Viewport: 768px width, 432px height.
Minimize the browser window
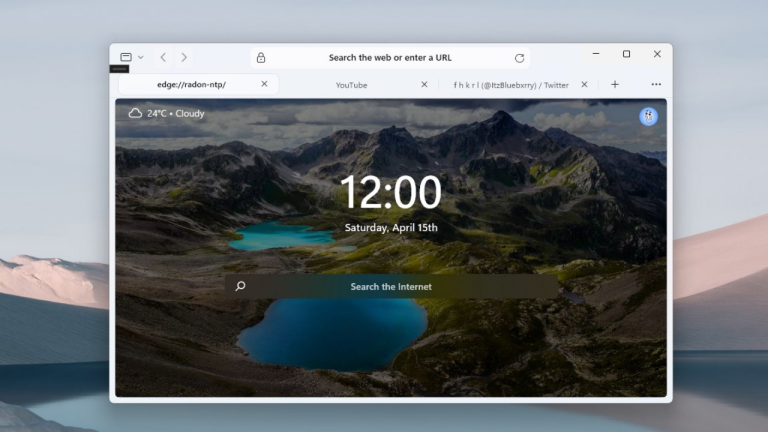[x=596, y=54]
